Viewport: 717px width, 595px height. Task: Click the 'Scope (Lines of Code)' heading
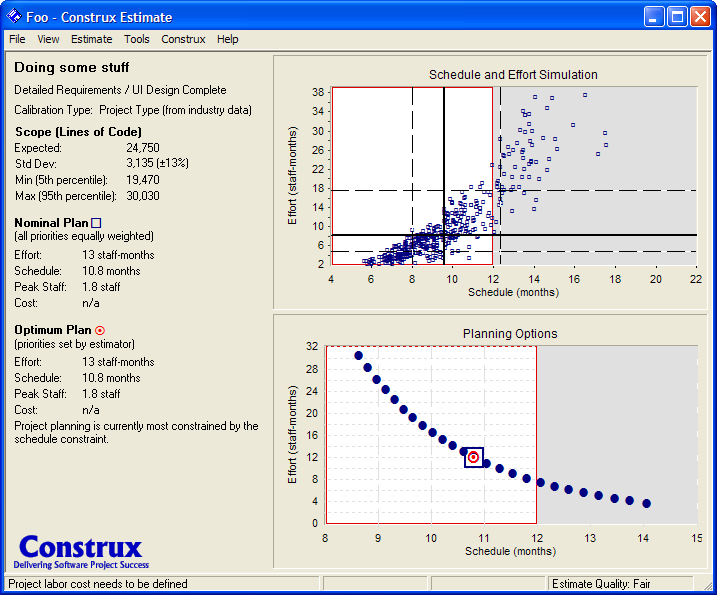coord(78,132)
